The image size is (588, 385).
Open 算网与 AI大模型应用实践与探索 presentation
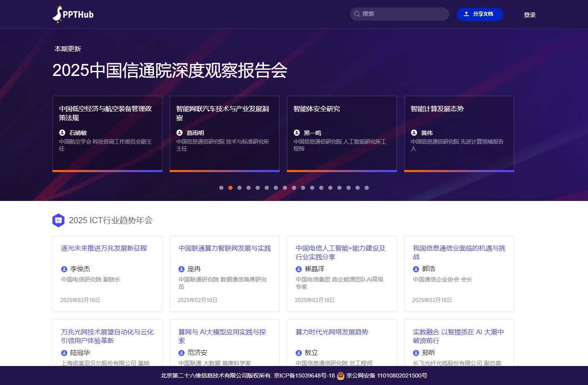[222, 336]
